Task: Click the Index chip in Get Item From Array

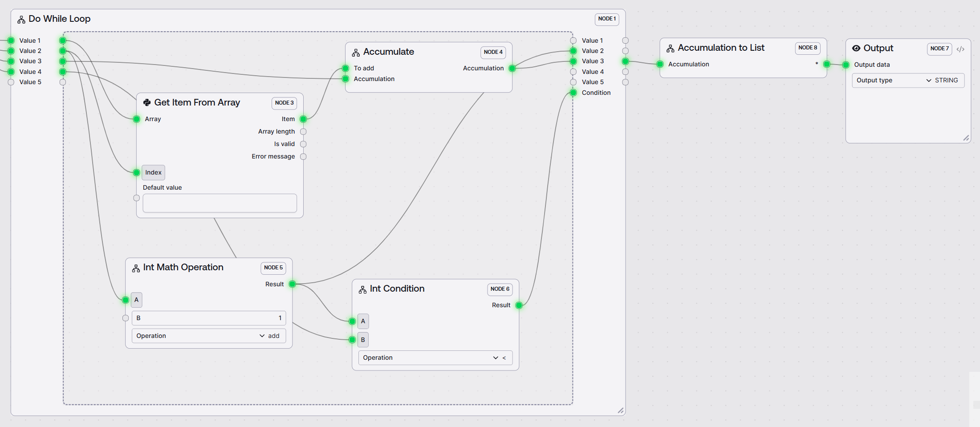Action: pyautogui.click(x=153, y=173)
